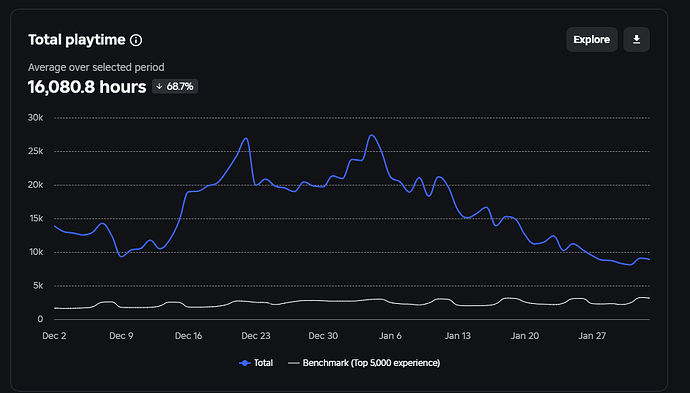690x393 pixels.
Task: Download chart data with the download icon
Action: (x=636, y=40)
